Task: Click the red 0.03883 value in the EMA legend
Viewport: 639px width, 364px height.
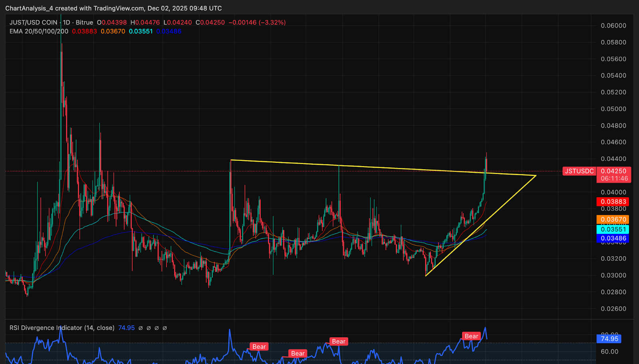Action: point(84,31)
